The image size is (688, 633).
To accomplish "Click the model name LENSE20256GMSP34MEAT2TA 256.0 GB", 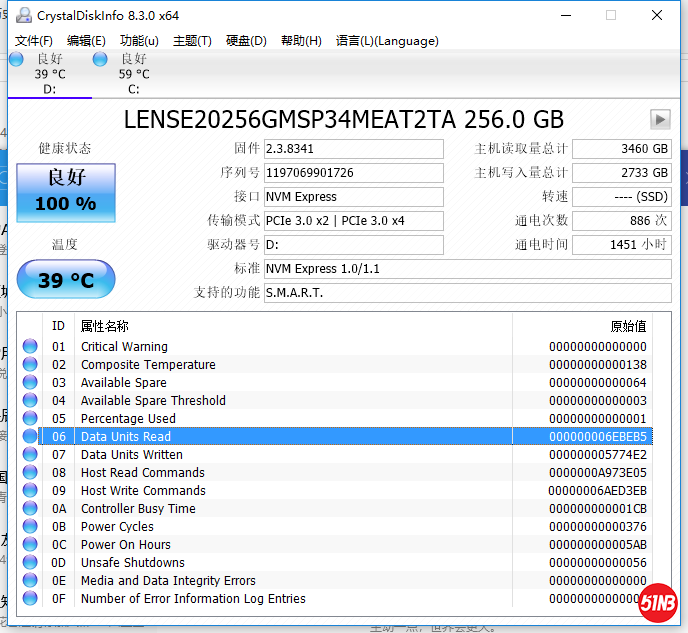I will pos(344,119).
